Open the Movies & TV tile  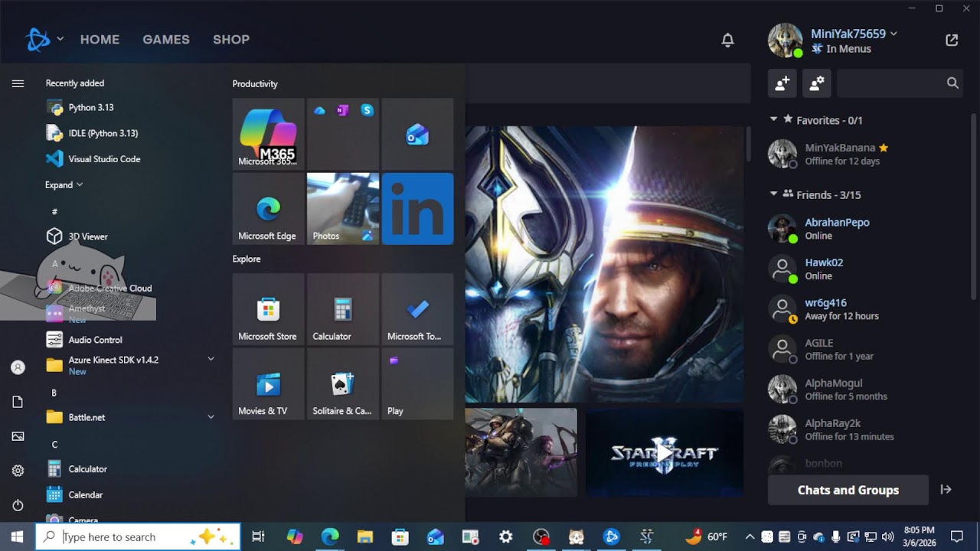coord(268,384)
